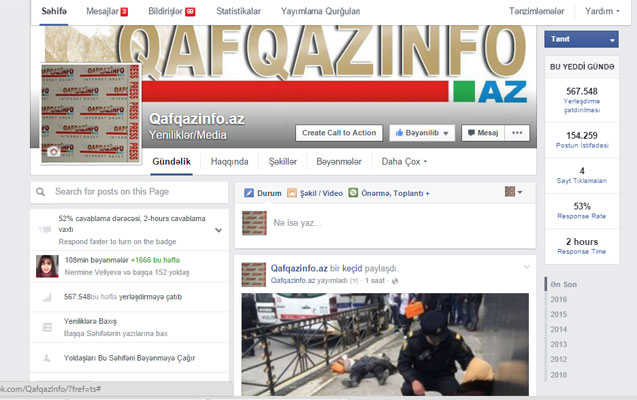Open the Qafqazinfo profile picture thumbnail
The image size is (637, 400).
tap(91, 113)
